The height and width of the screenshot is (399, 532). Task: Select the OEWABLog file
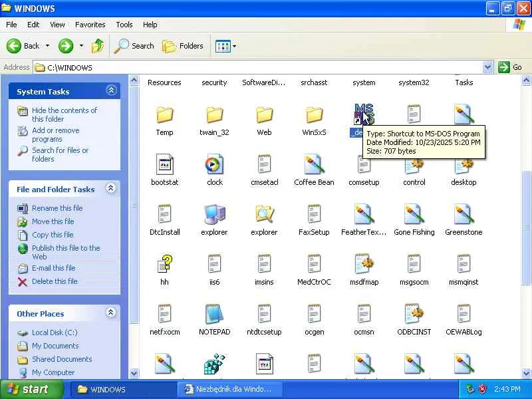point(464,314)
